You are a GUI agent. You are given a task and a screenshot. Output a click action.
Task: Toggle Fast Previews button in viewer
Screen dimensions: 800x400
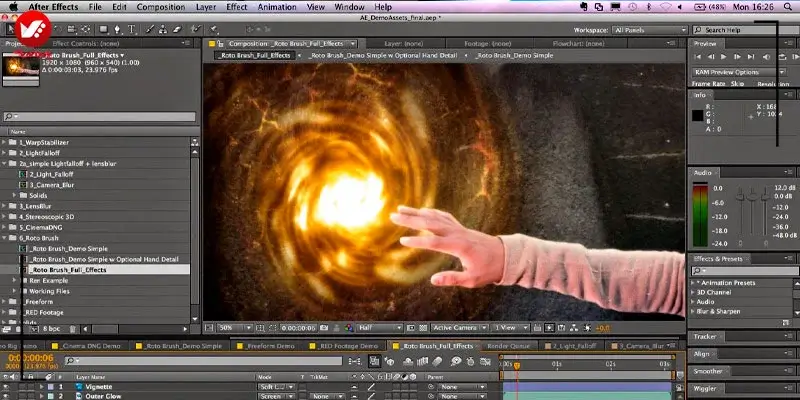(x=549, y=328)
